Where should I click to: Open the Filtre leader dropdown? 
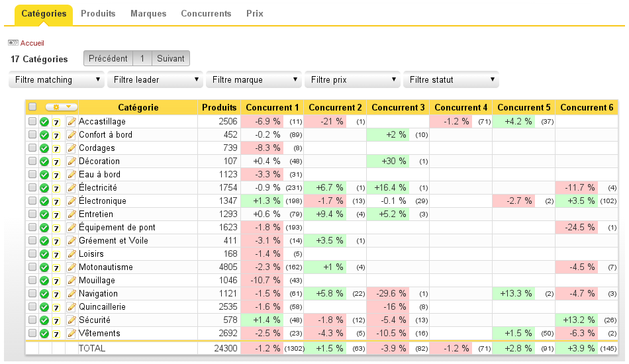(155, 79)
